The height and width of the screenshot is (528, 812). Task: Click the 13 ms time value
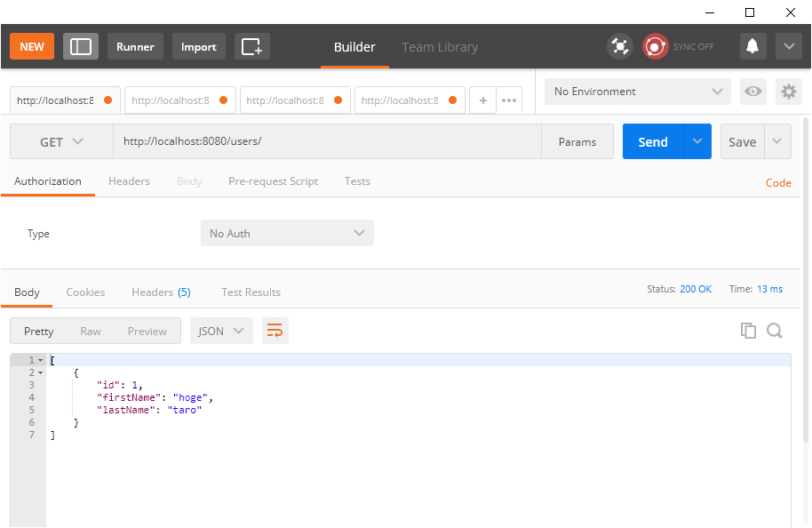769,289
